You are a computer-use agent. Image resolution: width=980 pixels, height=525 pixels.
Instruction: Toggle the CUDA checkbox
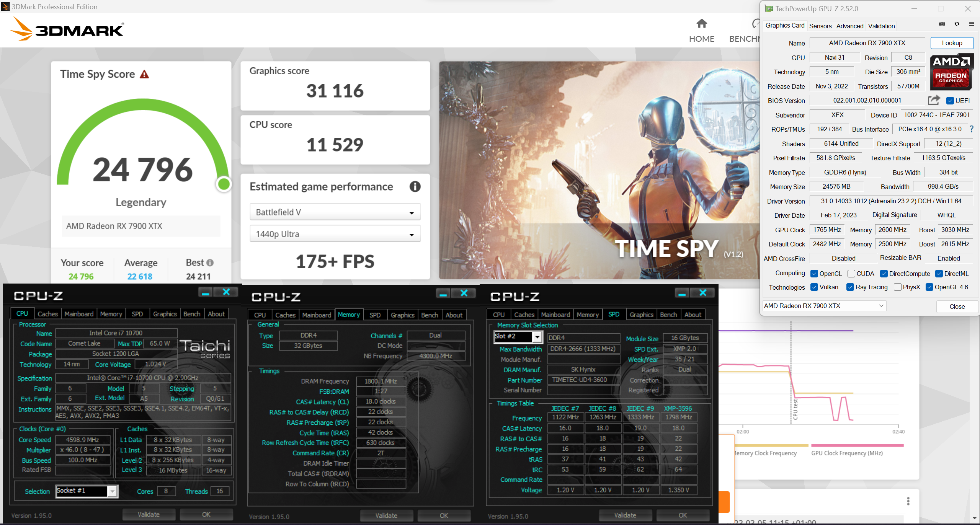coord(851,274)
